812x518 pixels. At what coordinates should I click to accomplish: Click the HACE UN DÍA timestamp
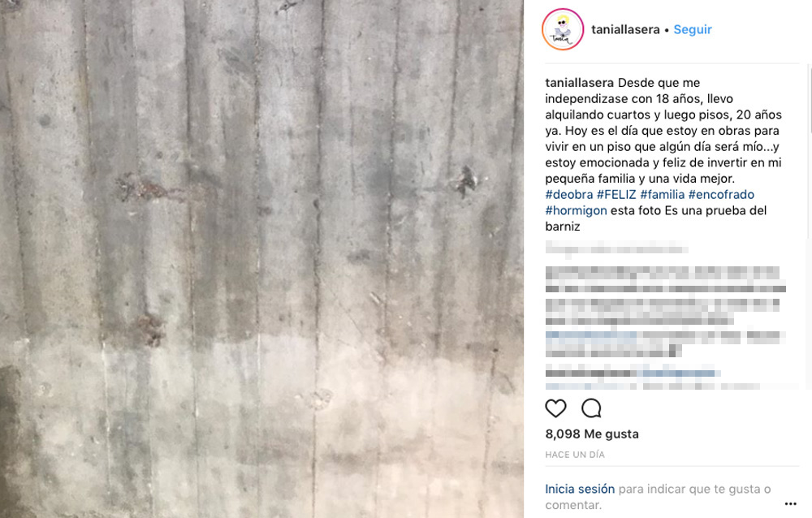point(575,455)
